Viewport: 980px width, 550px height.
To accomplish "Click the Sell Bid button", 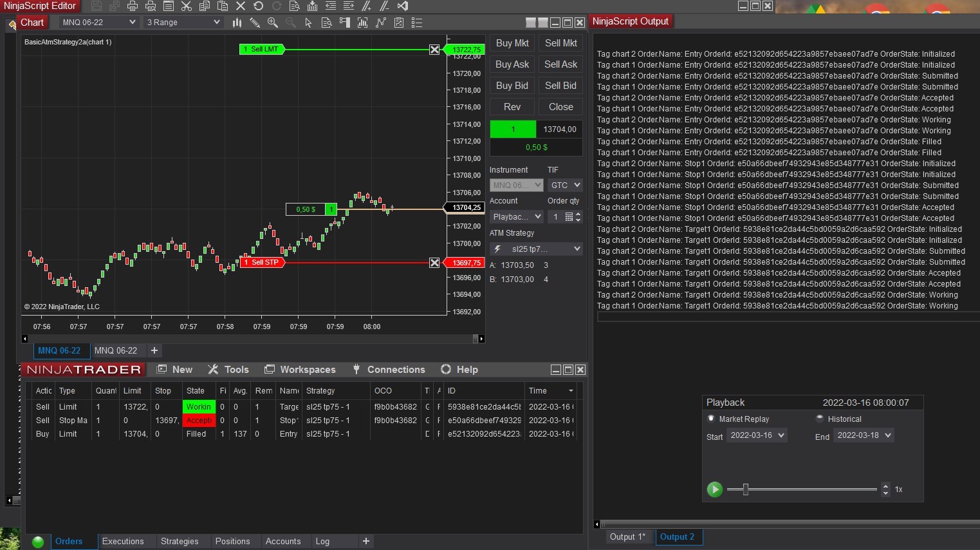I will pyautogui.click(x=561, y=86).
